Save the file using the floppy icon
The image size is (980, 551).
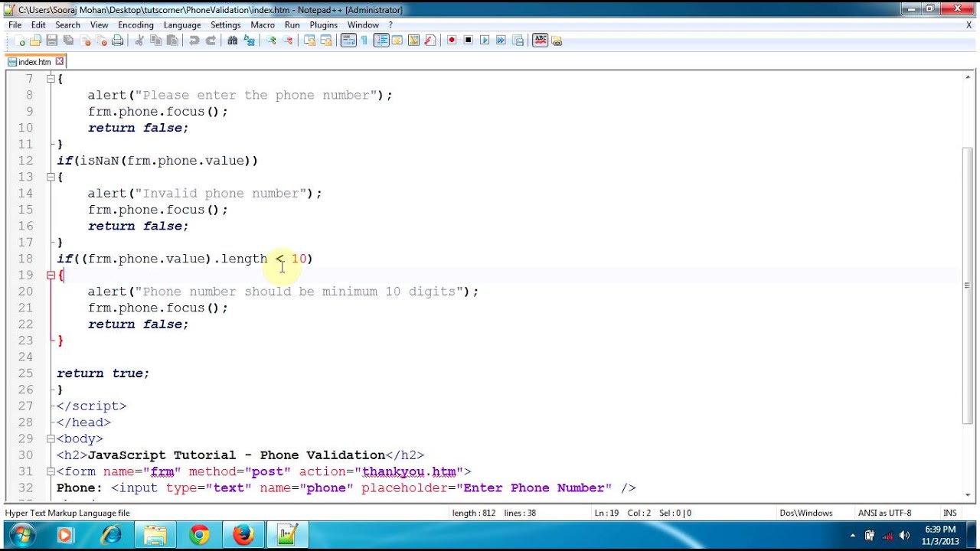pos(52,40)
